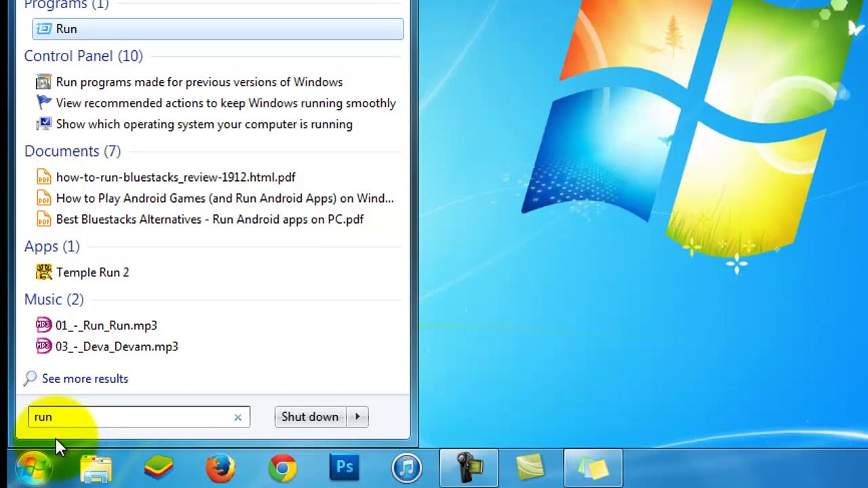Play 01_-_Run_Run.mp3
The height and width of the screenshot is (488, 868).
click(x=106, y=325)
